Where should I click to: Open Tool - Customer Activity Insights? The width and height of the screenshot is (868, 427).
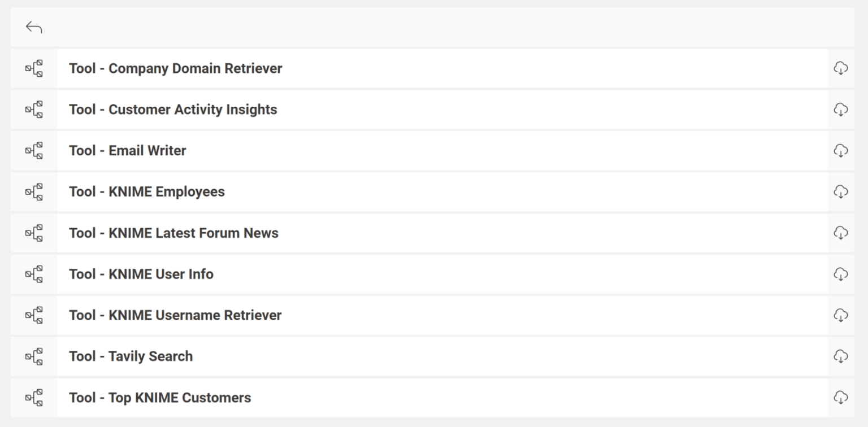(173, 110)
